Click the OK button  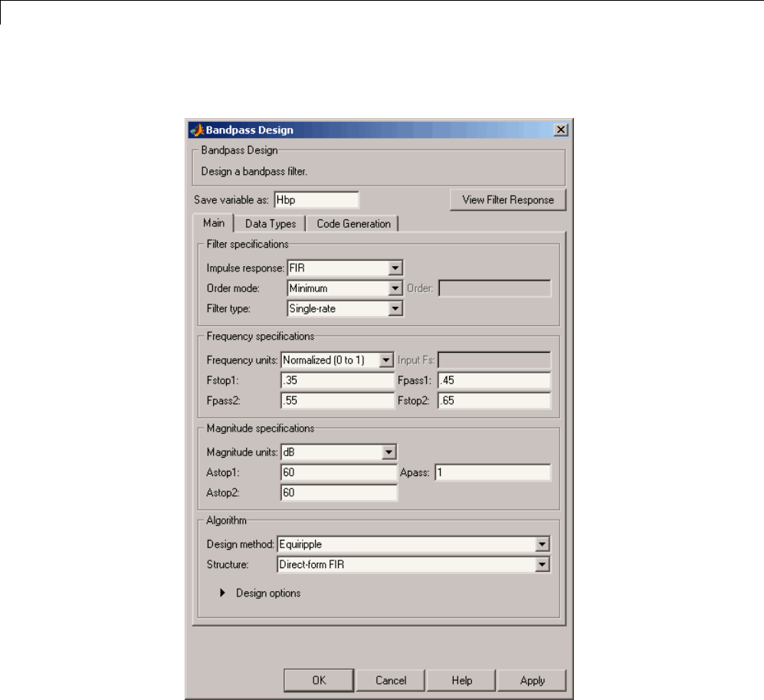click(x=319, y=681)
